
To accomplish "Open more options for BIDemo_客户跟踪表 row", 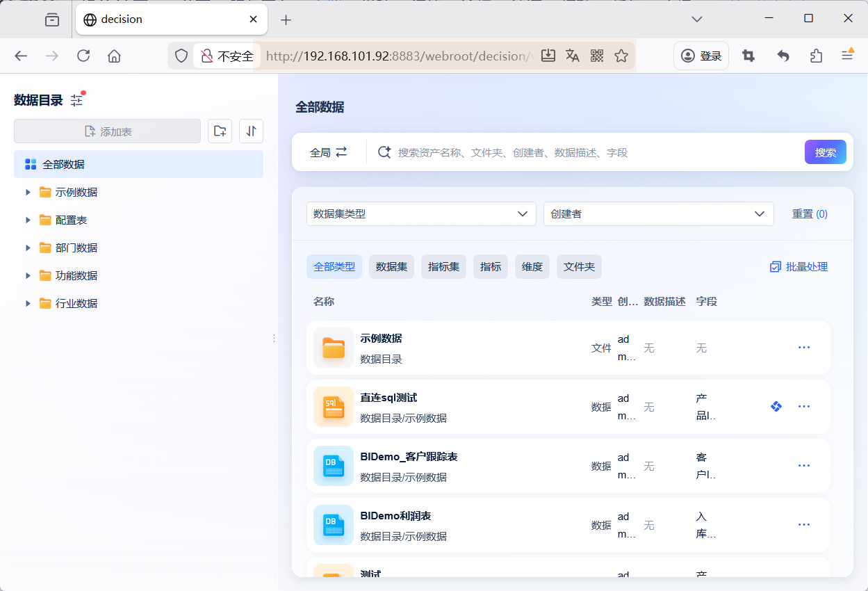I will coord(804,465).
